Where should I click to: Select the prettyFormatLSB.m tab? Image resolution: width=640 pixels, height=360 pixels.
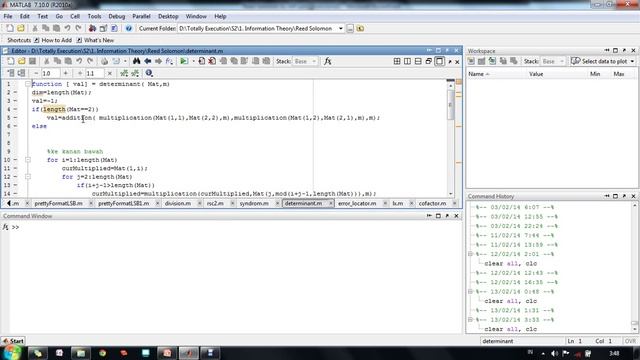pos(58,203)
